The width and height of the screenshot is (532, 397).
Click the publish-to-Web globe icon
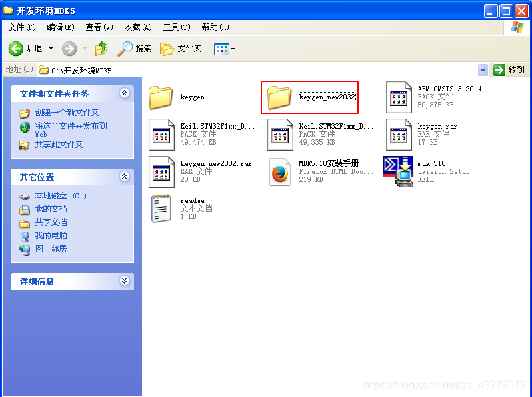[x=25, y=127]
